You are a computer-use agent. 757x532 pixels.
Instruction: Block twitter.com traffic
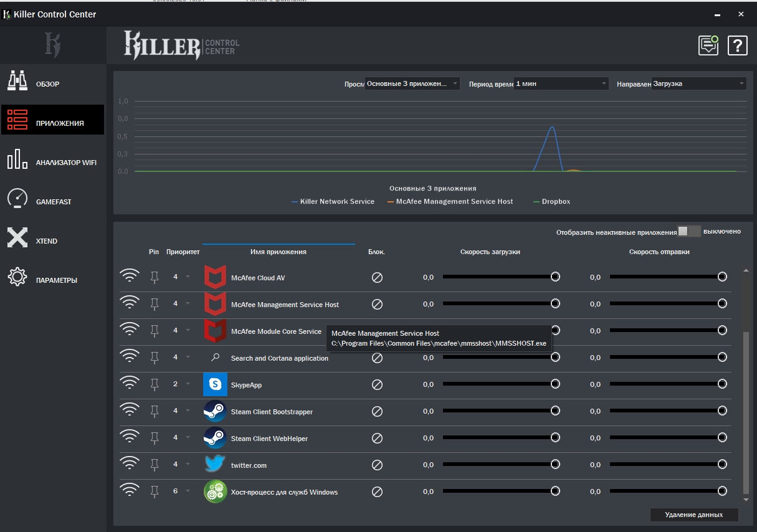click(x=377, y=465)
